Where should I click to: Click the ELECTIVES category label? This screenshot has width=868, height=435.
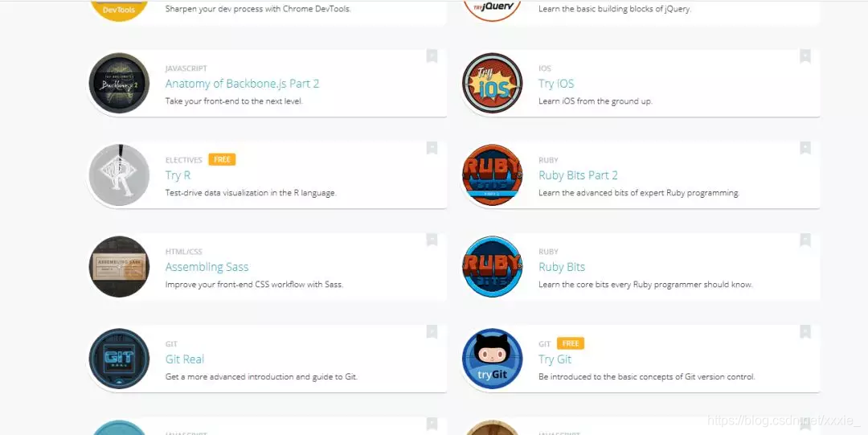184,160
